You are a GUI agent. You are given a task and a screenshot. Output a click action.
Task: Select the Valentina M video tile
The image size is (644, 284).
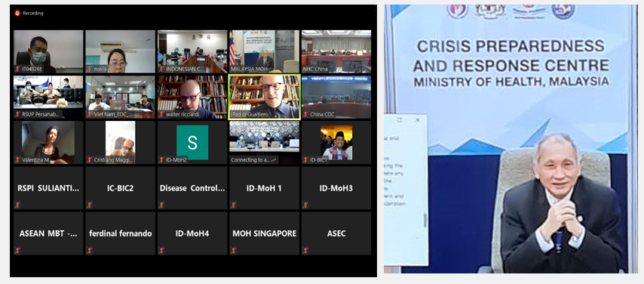coord(48,143)
